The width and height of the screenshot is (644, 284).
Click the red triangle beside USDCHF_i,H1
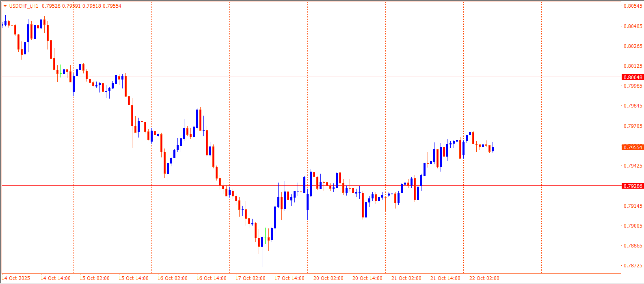point(5,6)
